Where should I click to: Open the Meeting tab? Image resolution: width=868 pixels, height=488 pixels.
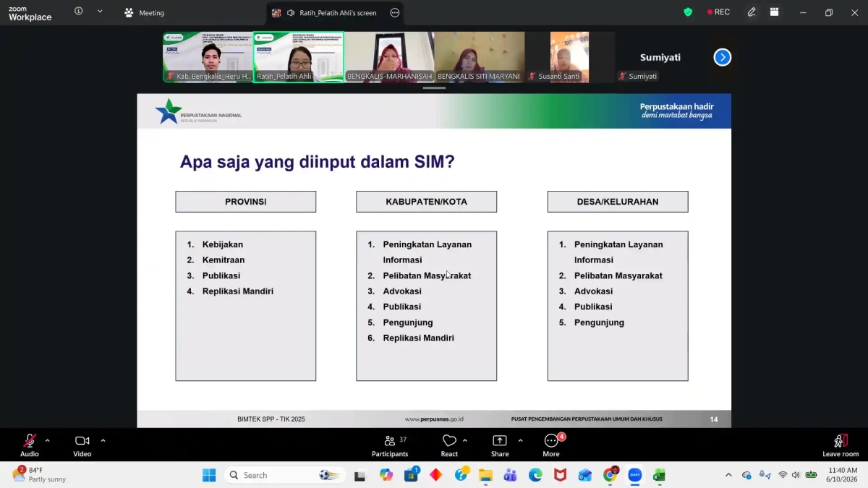144,12
